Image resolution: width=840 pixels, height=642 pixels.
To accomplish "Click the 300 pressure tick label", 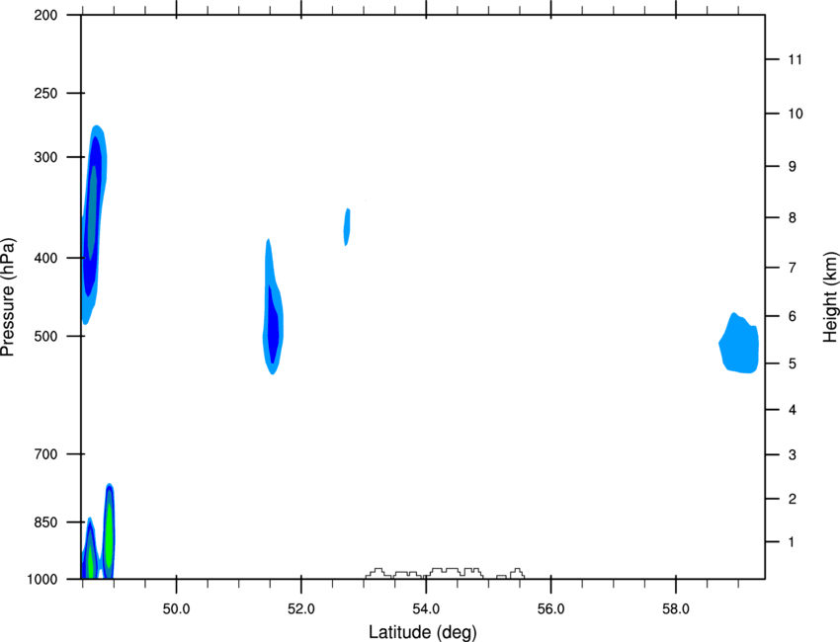I will point(45,157).
